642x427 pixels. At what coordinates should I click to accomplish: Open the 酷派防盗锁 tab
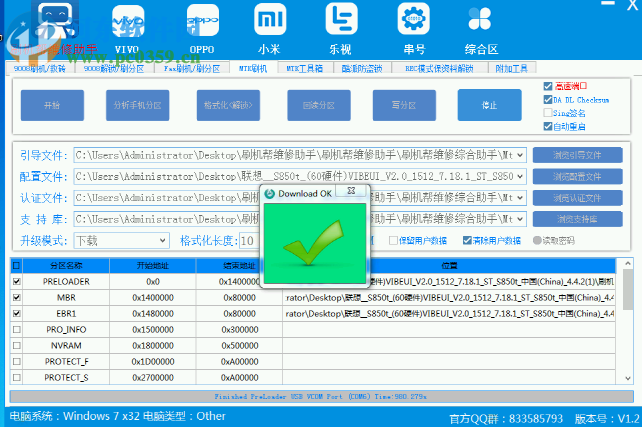362,68
